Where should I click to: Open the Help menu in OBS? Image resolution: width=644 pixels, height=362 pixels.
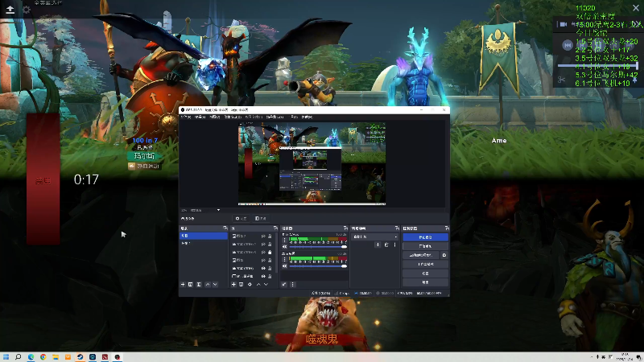308,117
